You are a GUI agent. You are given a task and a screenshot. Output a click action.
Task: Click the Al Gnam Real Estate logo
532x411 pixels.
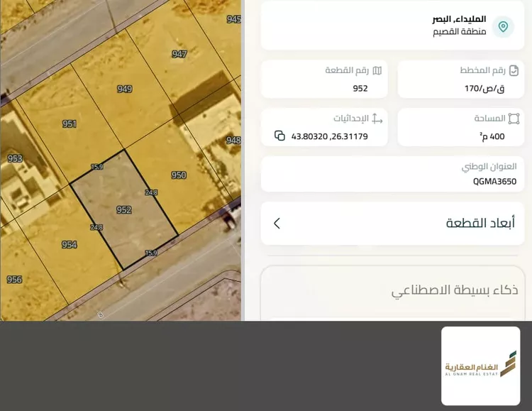click(480, 366)
